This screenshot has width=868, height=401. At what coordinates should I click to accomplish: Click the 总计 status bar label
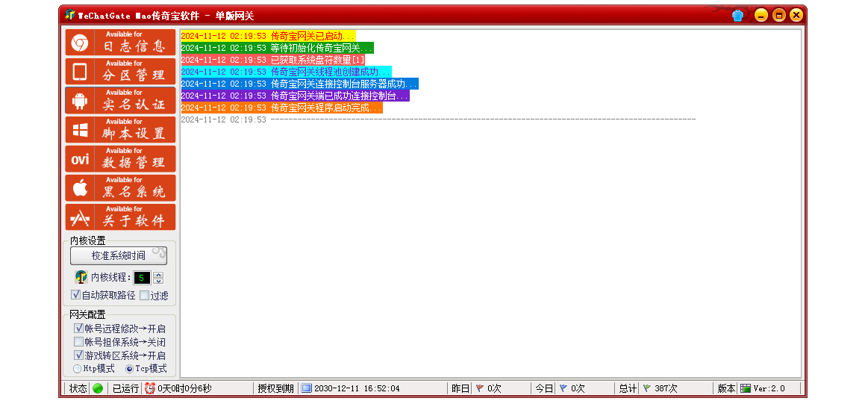628,388
